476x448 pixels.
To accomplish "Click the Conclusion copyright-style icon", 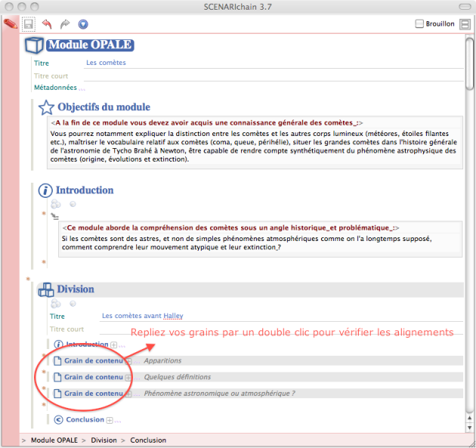I will point(58,420).
